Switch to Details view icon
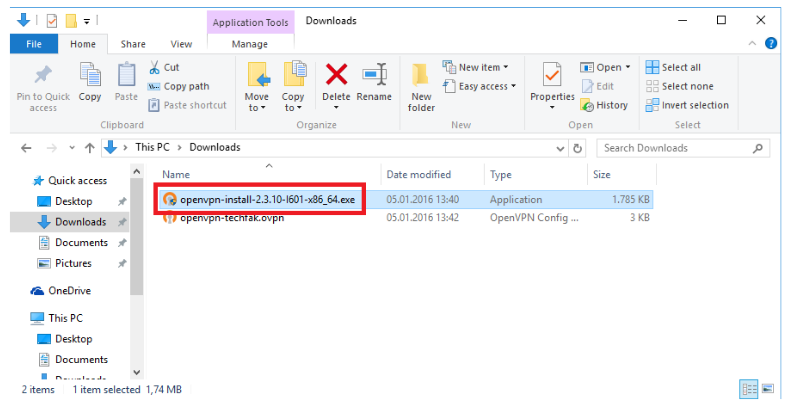The height and width of the screenshot is (413, 790). 749,389
